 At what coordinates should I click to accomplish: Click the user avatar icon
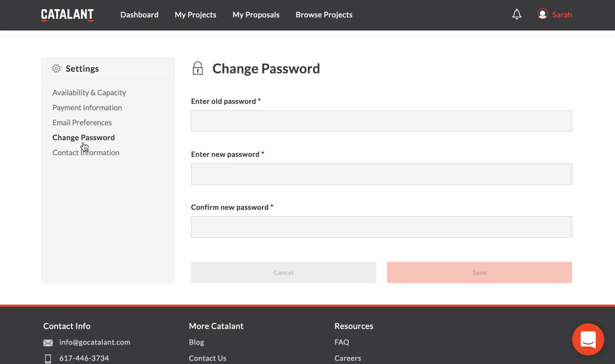point(542,14)
